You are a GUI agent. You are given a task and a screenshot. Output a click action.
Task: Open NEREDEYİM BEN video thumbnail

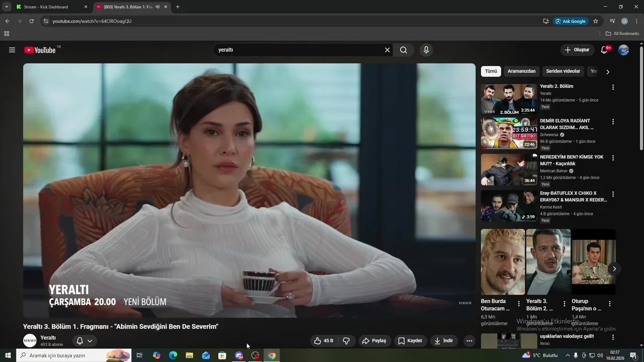tap(509, 170)
